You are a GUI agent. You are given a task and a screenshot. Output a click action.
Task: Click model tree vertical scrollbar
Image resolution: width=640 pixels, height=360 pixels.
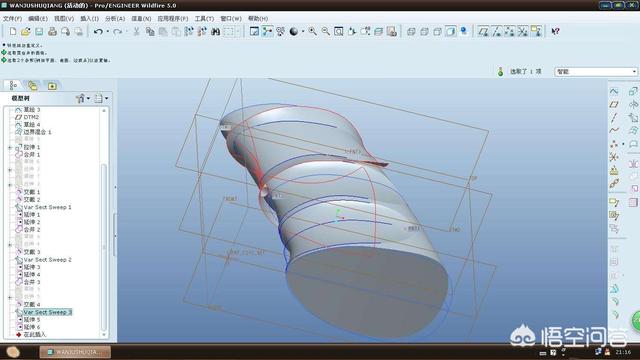(x=104, y=247)
